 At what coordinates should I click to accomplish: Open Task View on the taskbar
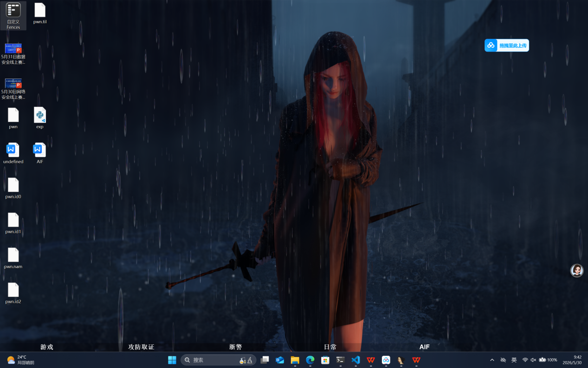[x=265, y=360]
